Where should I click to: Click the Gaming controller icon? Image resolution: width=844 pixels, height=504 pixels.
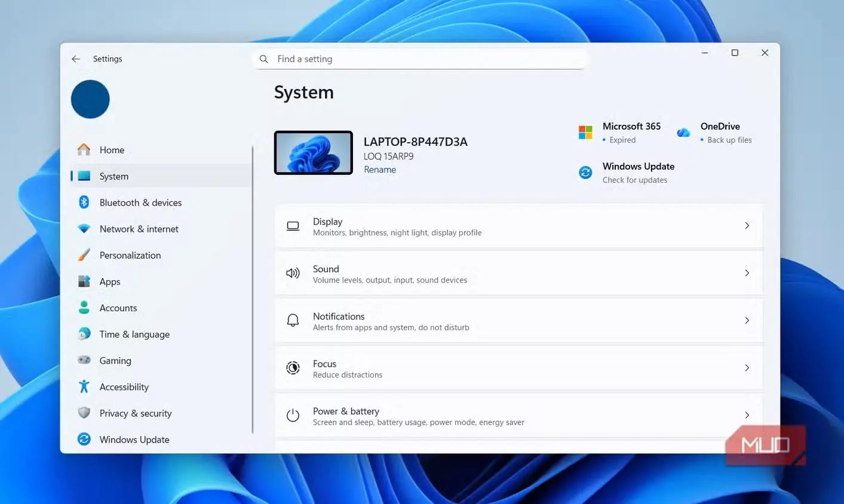point(84,360)
